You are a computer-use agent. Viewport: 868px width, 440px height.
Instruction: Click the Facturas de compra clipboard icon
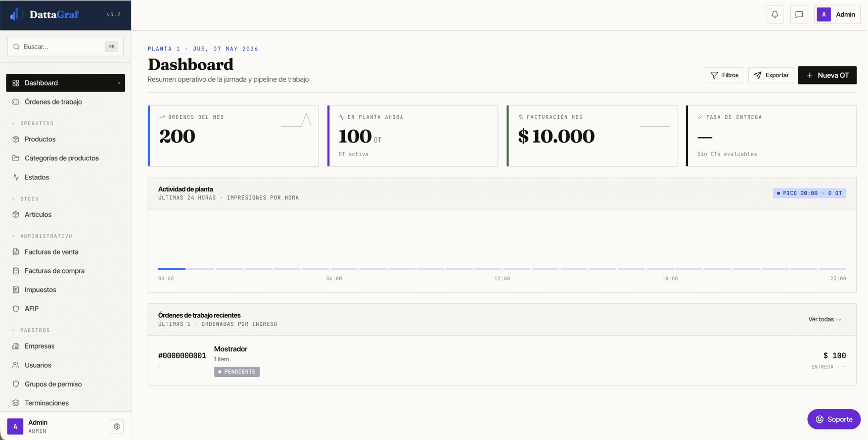click(16, 271)
